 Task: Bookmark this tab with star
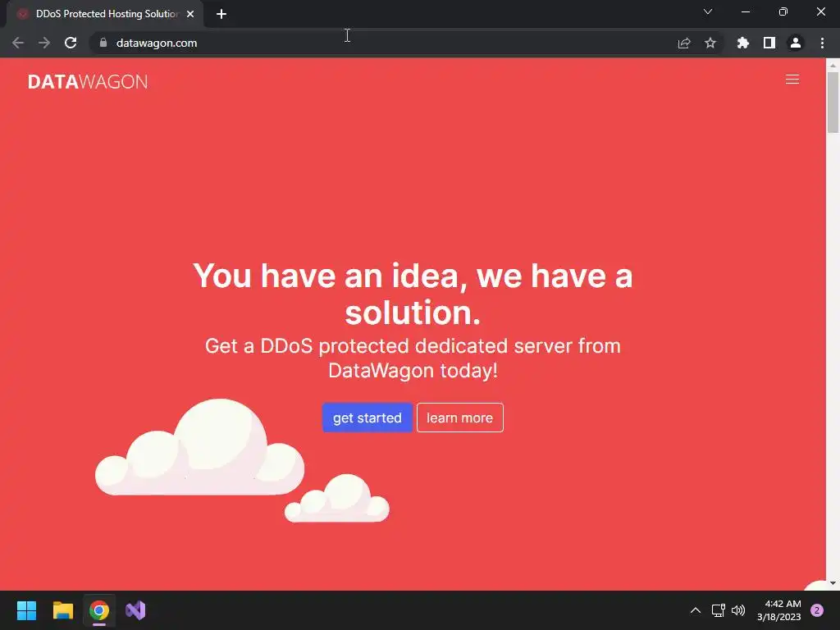pyautogui.click(x=710, y=43)
